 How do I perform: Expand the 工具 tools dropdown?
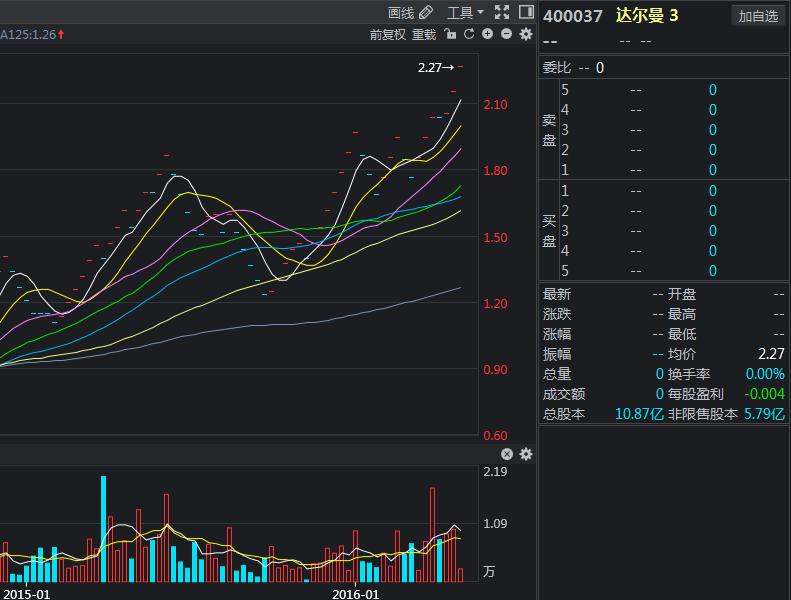coord(465,13)
